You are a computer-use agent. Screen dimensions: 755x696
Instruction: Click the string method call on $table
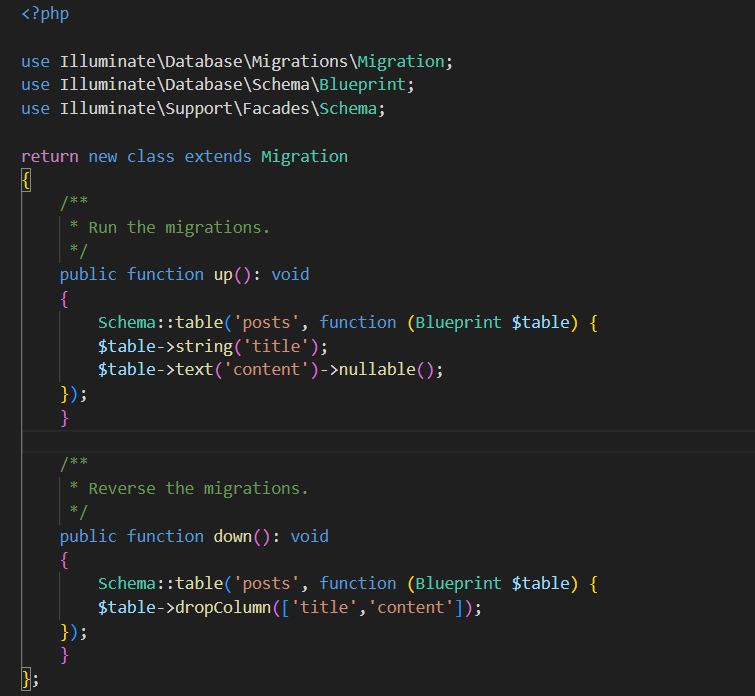(204, 345)
